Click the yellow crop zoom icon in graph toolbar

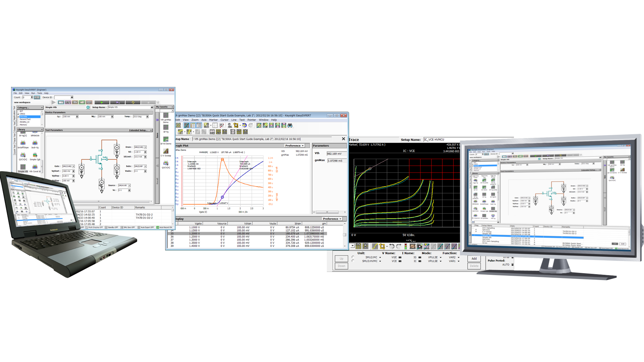click(236, 125)
